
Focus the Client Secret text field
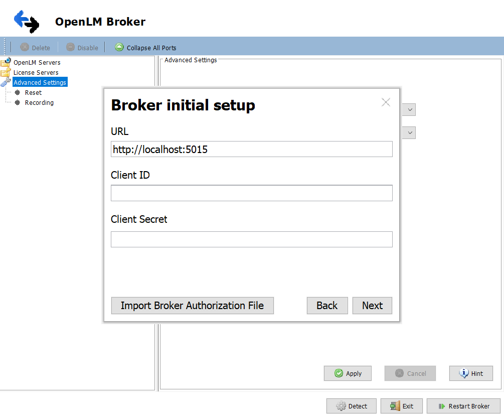point(251,239)
